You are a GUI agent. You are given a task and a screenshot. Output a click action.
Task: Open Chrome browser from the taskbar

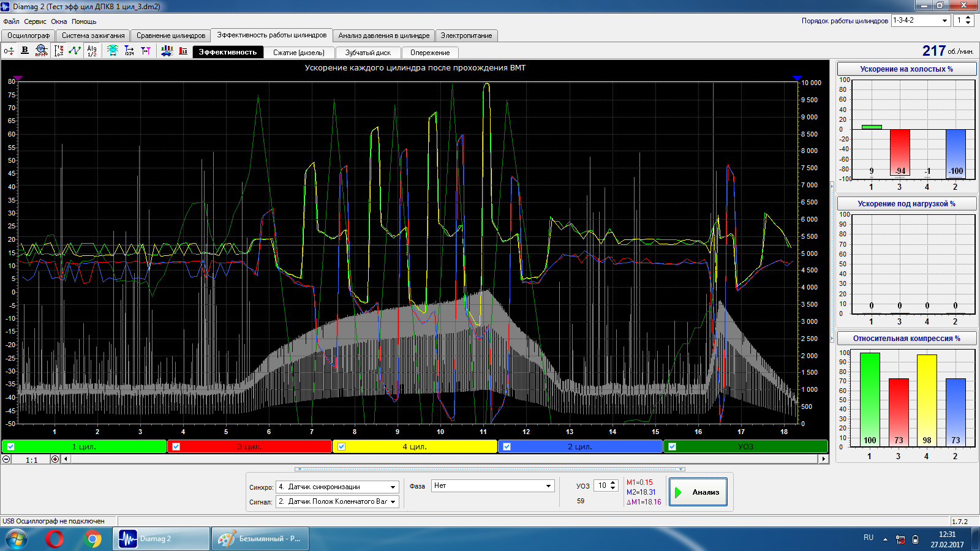[x=93, y=539]
